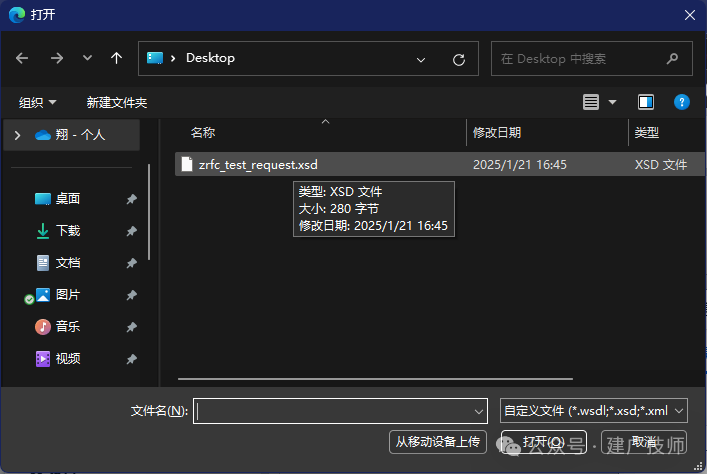
Task: Click the pin icon next to 图片
Action: point(131,295)
